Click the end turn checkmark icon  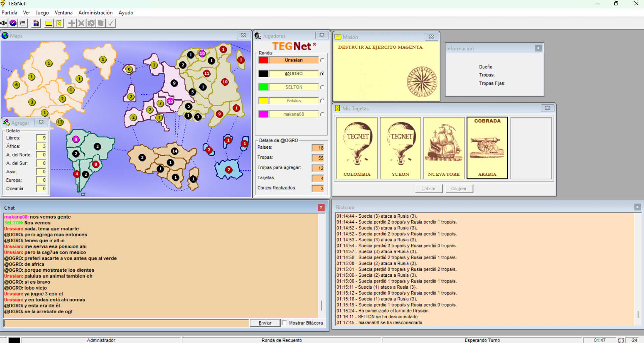click(x=111, y=23)
